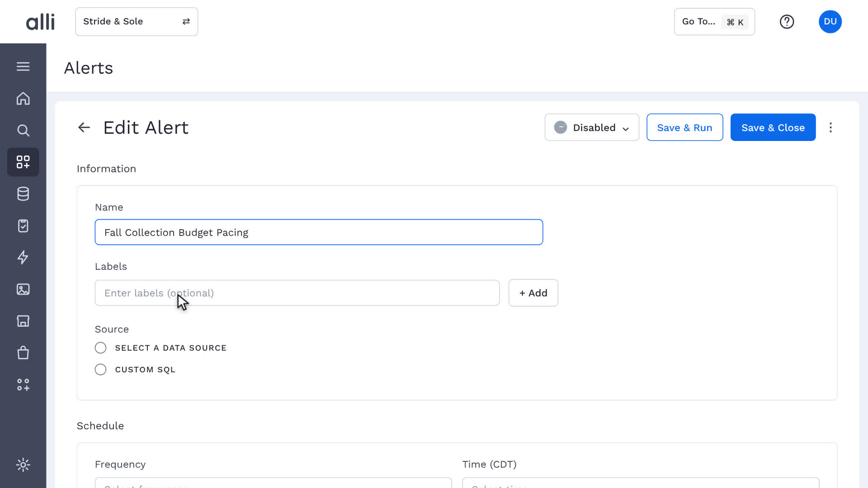Click the + Add label button

click(x=533, y=293)
